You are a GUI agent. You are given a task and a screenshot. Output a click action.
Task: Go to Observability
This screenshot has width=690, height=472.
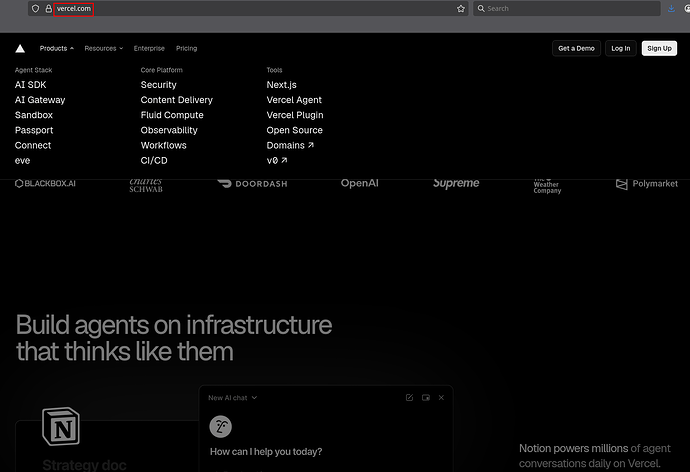click(x=169, y=130)
